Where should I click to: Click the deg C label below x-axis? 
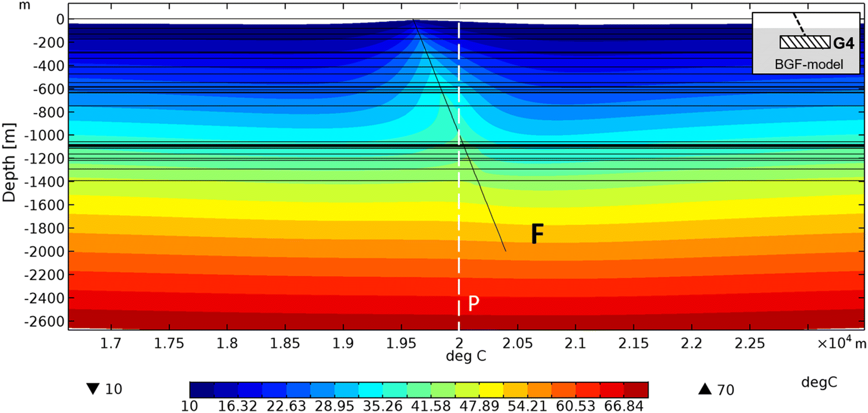click(x=466, y=356)
